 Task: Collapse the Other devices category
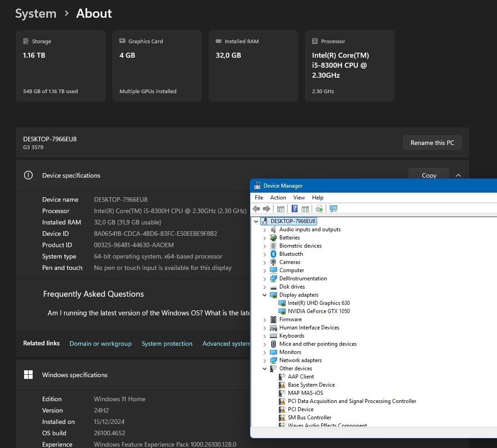click(x=265, y=368)
